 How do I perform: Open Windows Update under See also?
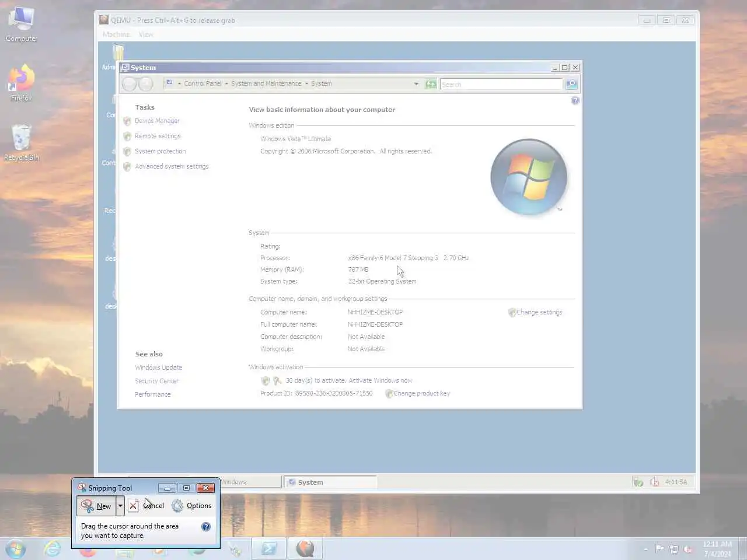click(159, 367)
